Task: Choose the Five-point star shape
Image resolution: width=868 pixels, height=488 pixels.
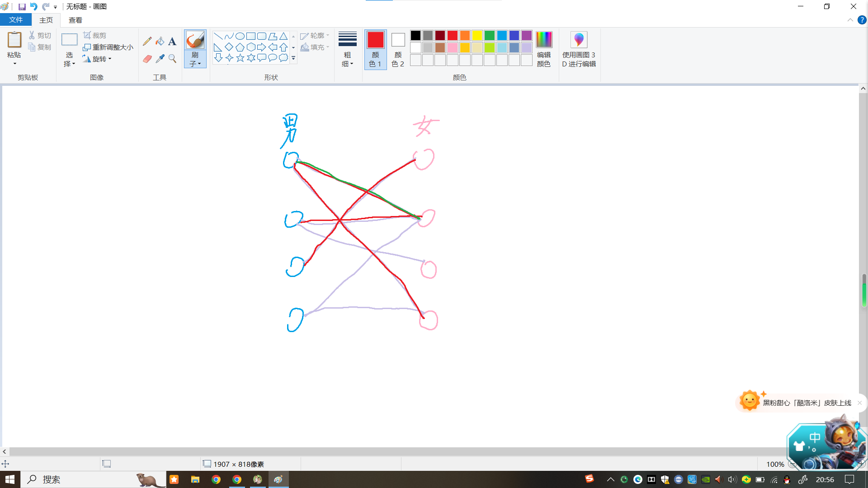Action: pos(240,58)
